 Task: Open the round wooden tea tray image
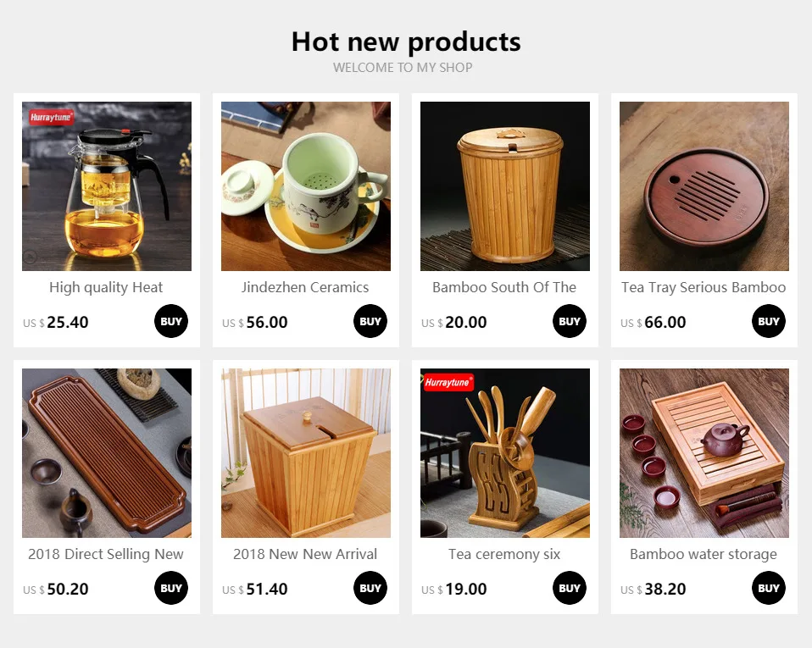pyautogui.click(x=704, y=186)
